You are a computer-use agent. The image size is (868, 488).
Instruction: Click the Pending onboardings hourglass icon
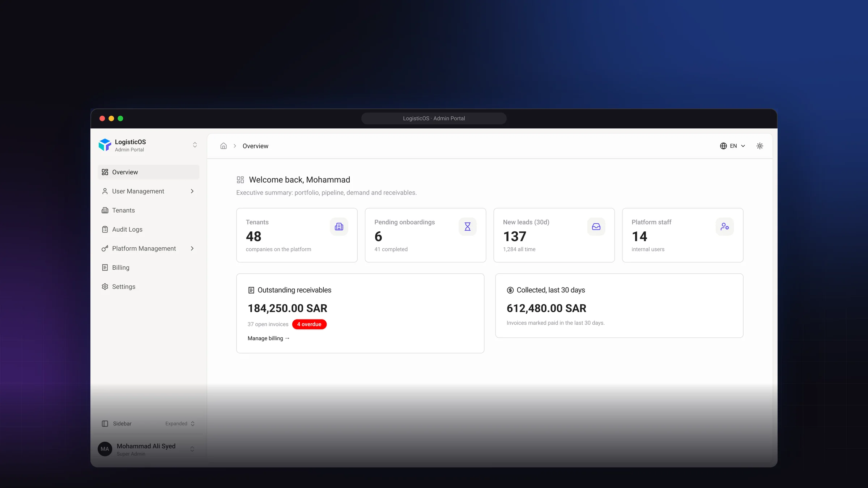(x=468, y=227)
